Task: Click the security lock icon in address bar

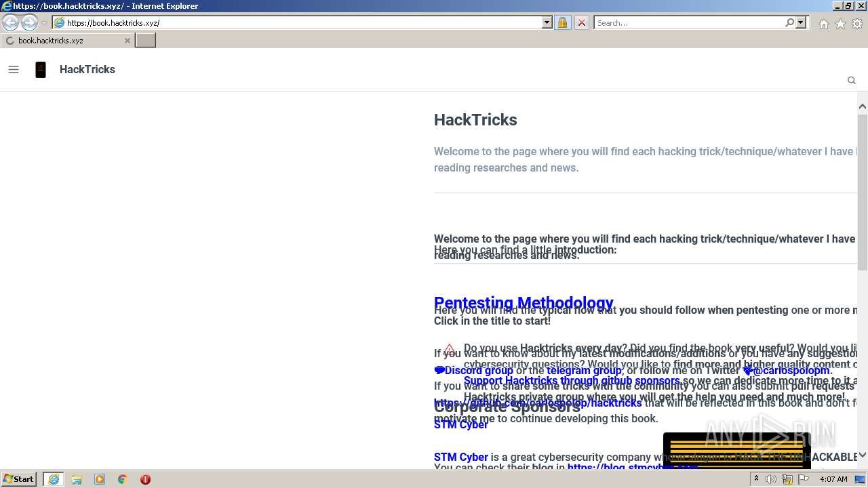Action: click(562, 22)
